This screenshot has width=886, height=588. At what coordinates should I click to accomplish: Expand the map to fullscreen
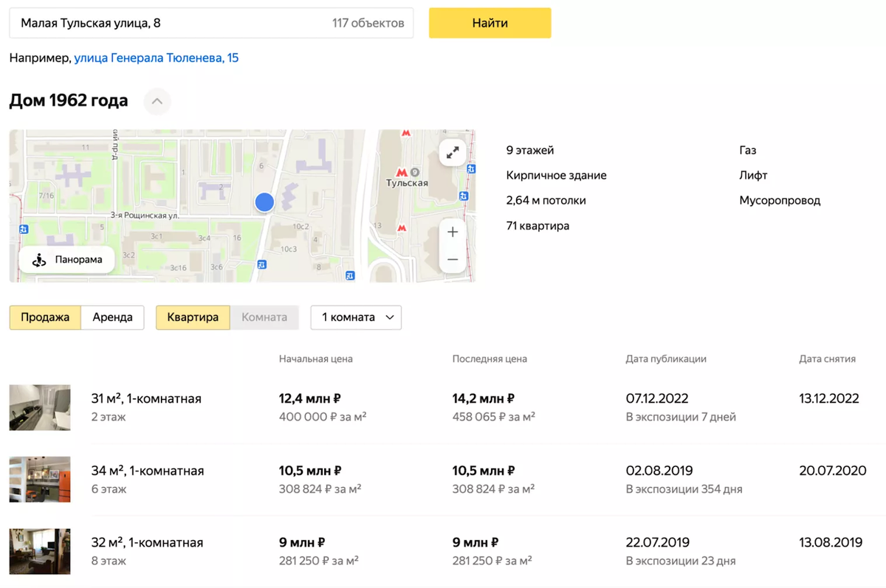click(453, 153)
